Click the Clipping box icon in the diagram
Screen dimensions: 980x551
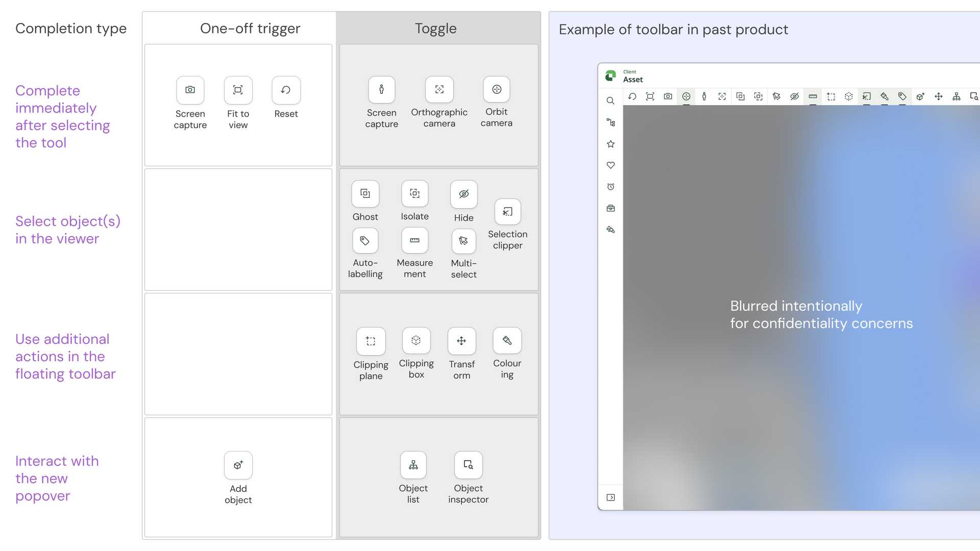pos(416,340)
